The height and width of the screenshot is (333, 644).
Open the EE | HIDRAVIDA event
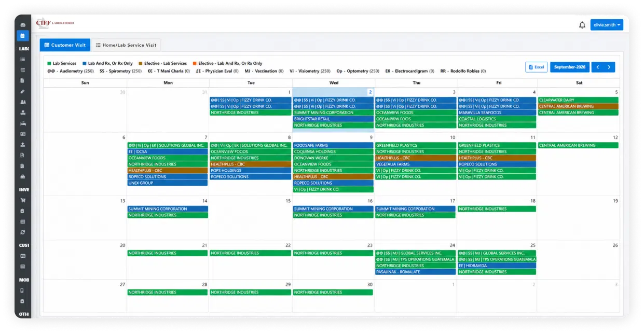tap(497, 266)
